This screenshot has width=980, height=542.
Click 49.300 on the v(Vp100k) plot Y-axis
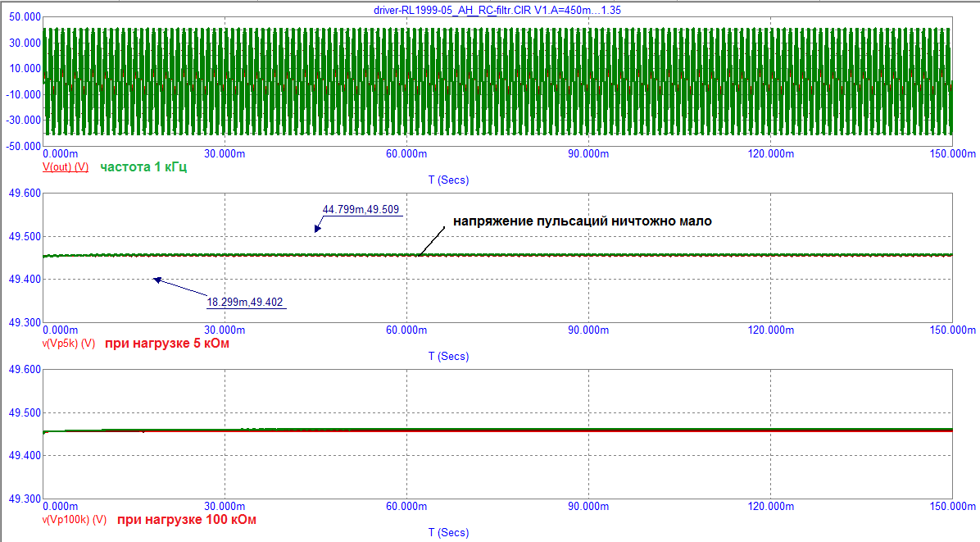tap(25, 499)
